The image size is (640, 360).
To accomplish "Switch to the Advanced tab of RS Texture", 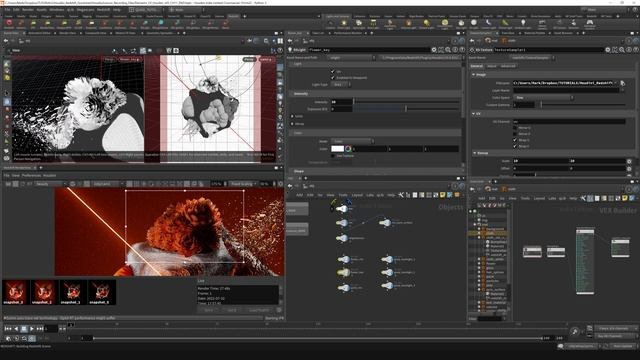I will (508, 66).
